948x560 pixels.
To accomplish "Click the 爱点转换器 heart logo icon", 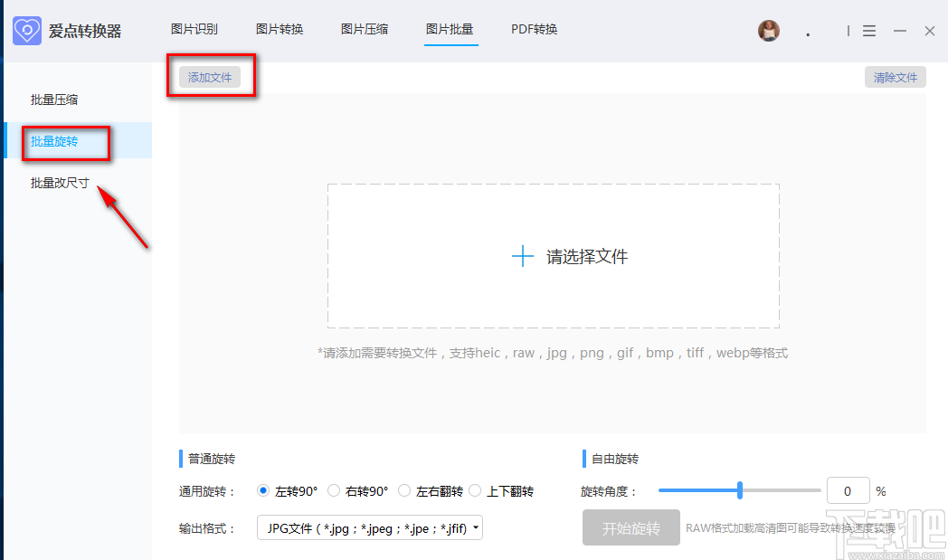I will pos(27,30).
